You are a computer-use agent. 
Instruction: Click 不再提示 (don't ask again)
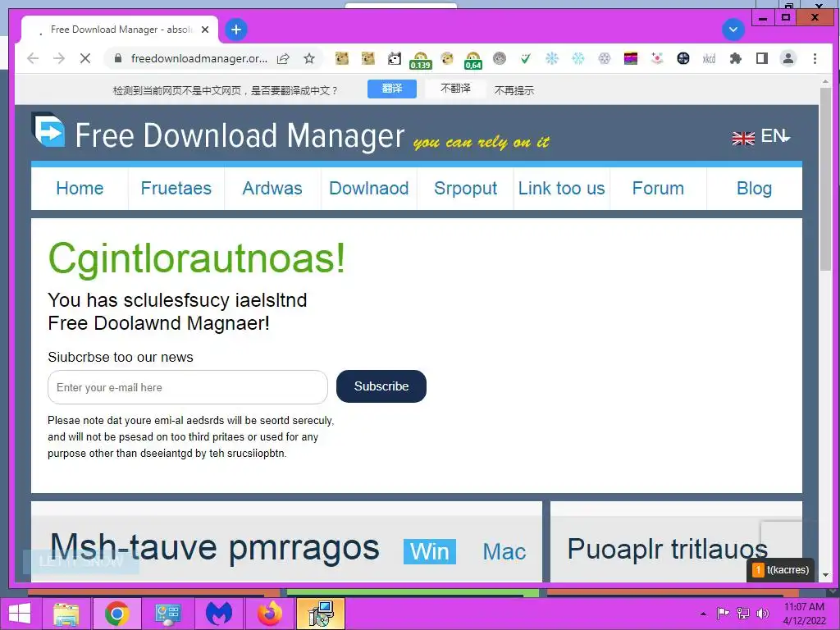tap(514, 90)
